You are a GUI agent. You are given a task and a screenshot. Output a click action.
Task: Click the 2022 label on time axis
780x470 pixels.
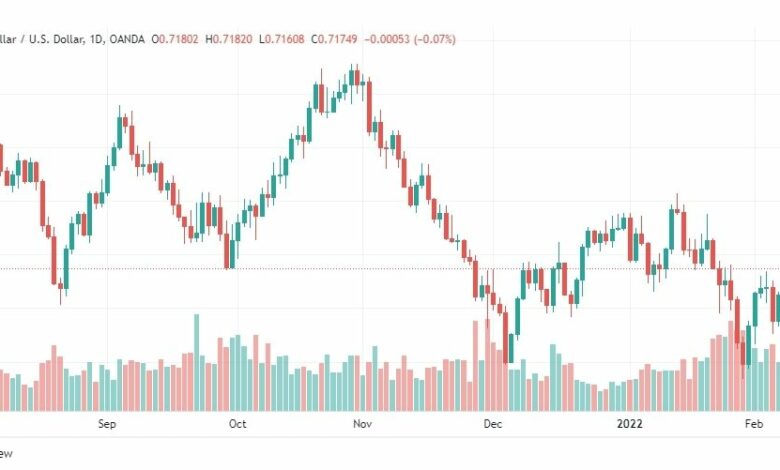629,424
